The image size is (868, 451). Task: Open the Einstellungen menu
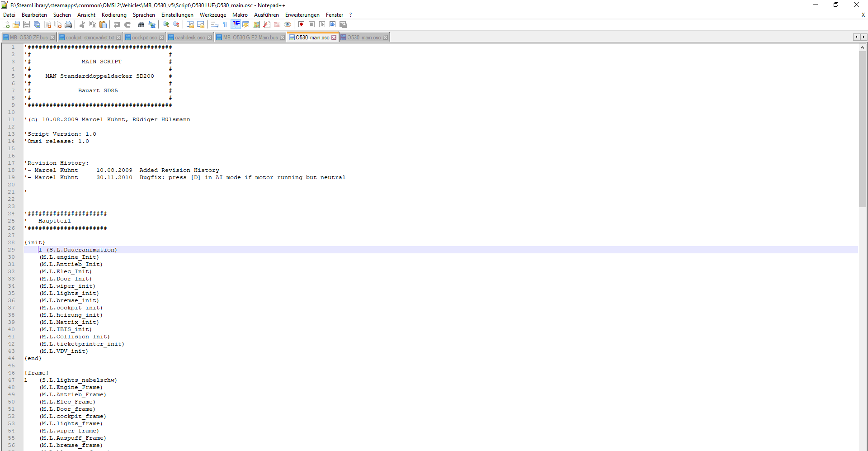(x=177, y=15)
